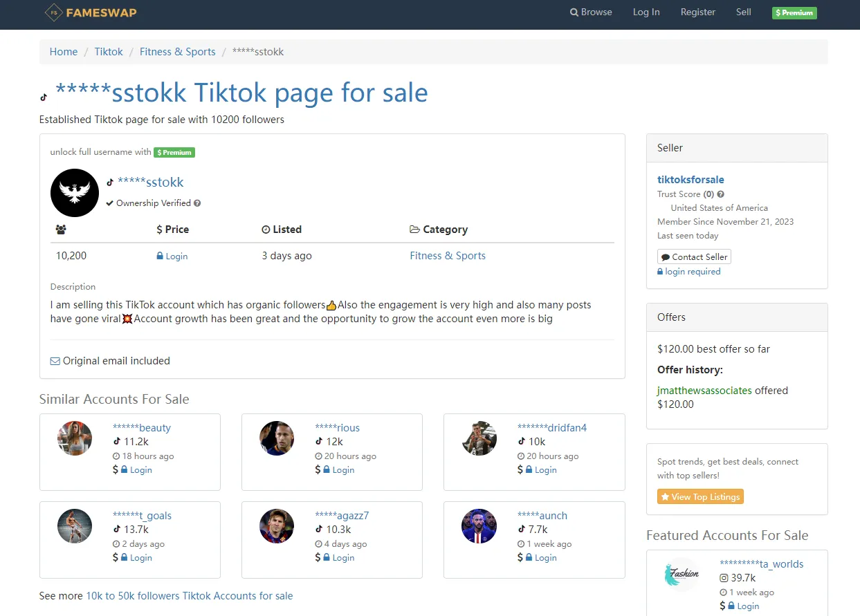
Task: Click the TikTok icon beside 11.2k followers
Action: [117, 442]
